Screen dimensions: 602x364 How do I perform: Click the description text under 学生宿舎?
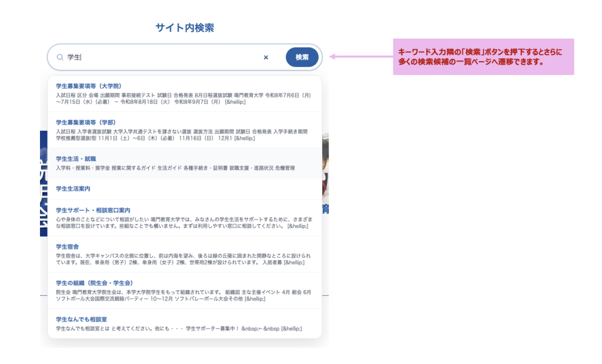pyautogui.click(x=183, y=259)
